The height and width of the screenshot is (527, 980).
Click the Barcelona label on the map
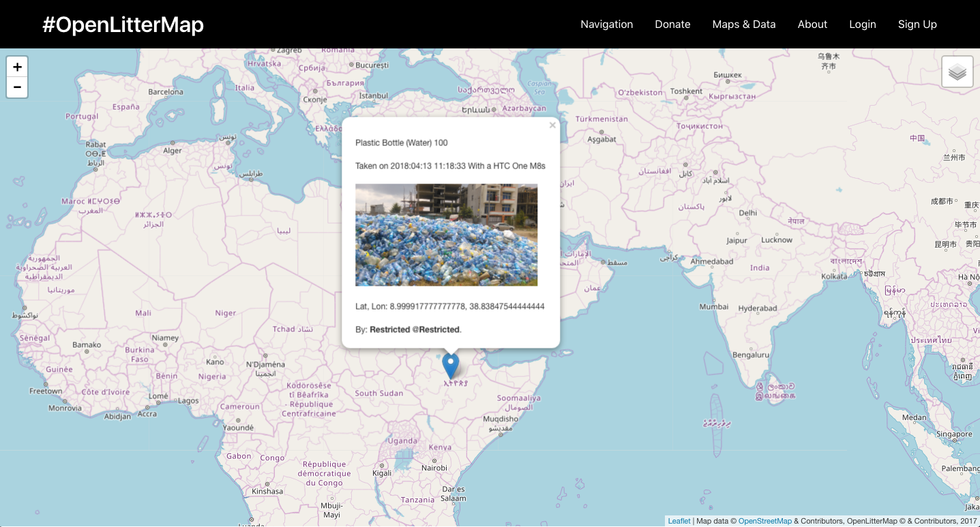point(166,91)
